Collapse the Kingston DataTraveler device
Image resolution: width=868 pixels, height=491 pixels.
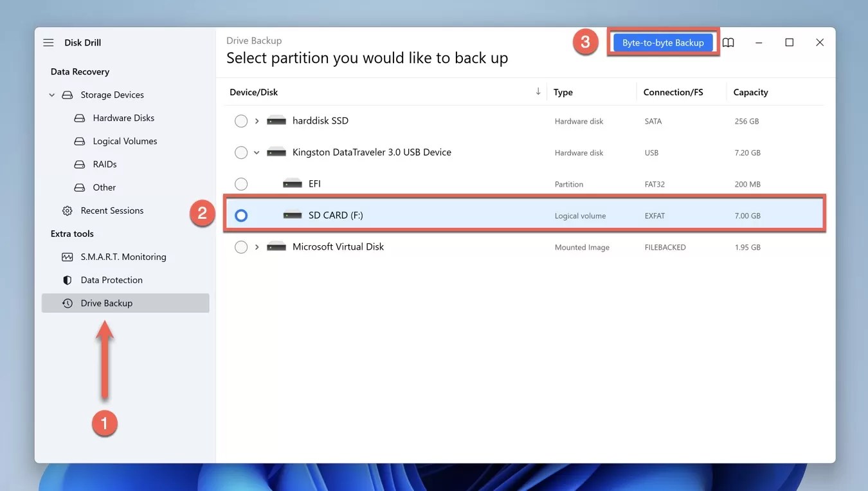coord(257,153)
